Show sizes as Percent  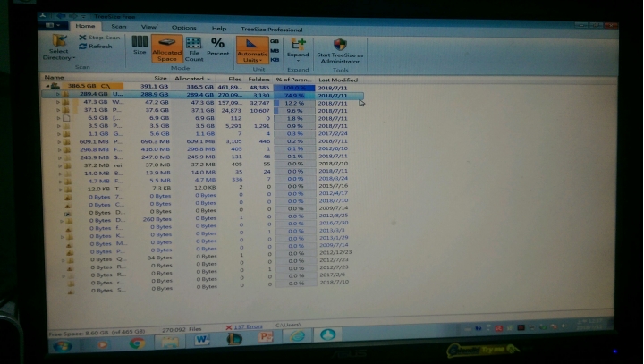(x=217, y=47)
